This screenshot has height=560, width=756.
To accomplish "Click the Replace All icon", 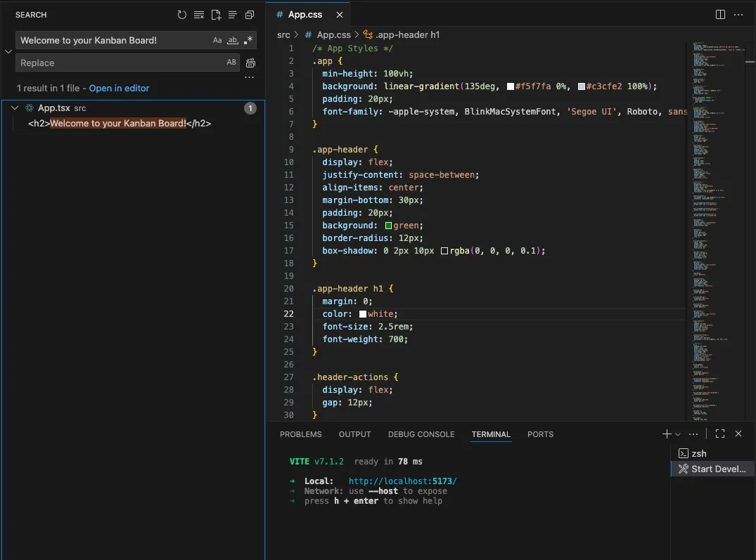I will (x=251, y=63).
